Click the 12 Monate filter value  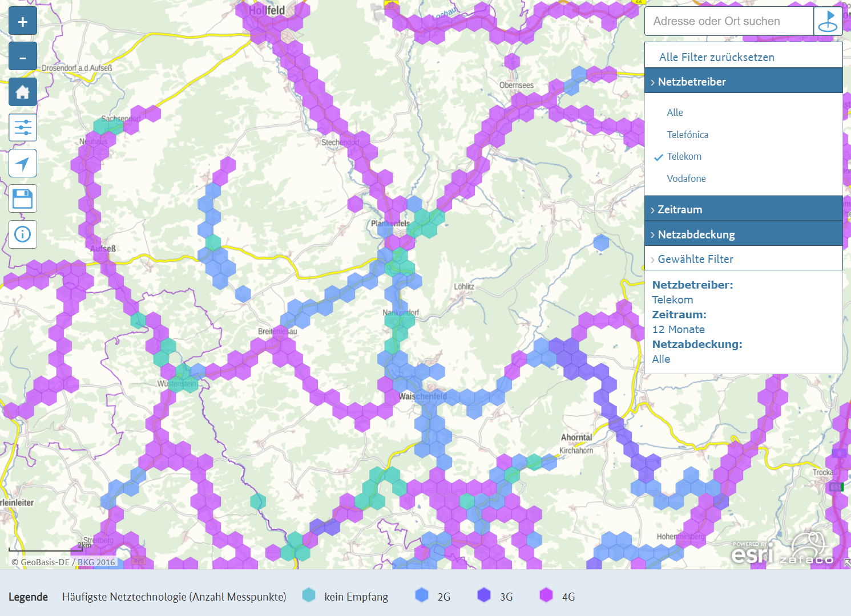click(x=678, y=329)
